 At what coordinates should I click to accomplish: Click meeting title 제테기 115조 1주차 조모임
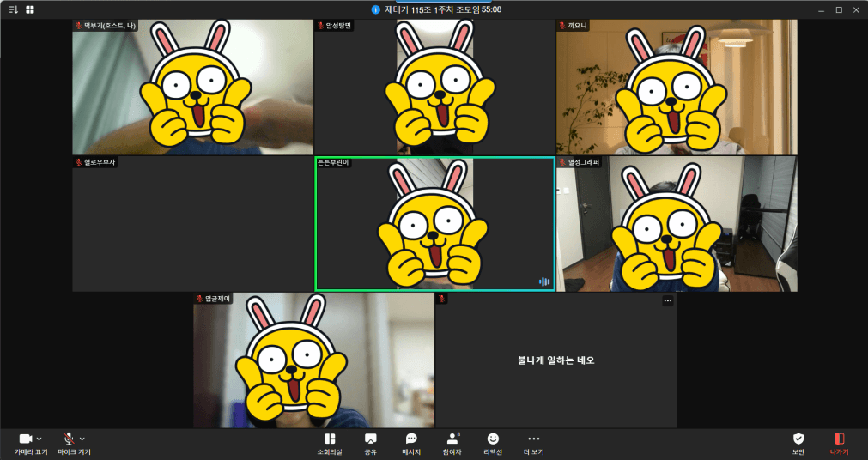434,10
